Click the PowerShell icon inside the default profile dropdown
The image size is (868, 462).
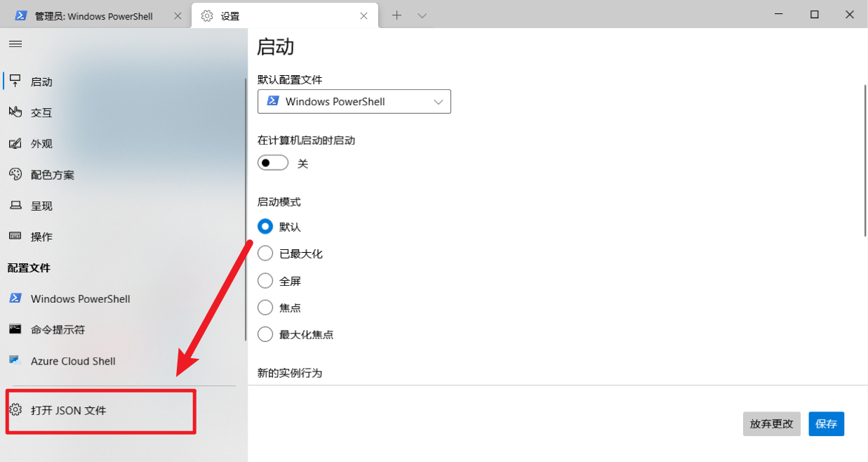coord(274,101)
